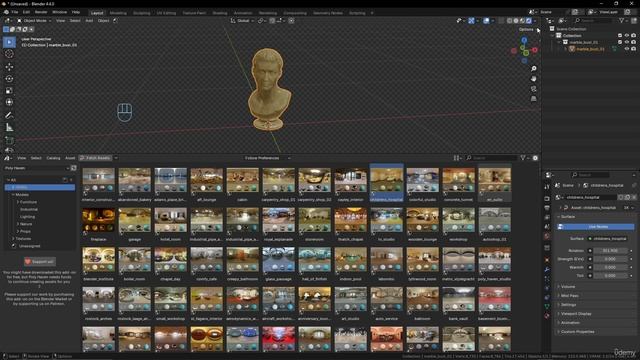Toggle Collection exclude checkbox in outliner

[x=620, y=36]
